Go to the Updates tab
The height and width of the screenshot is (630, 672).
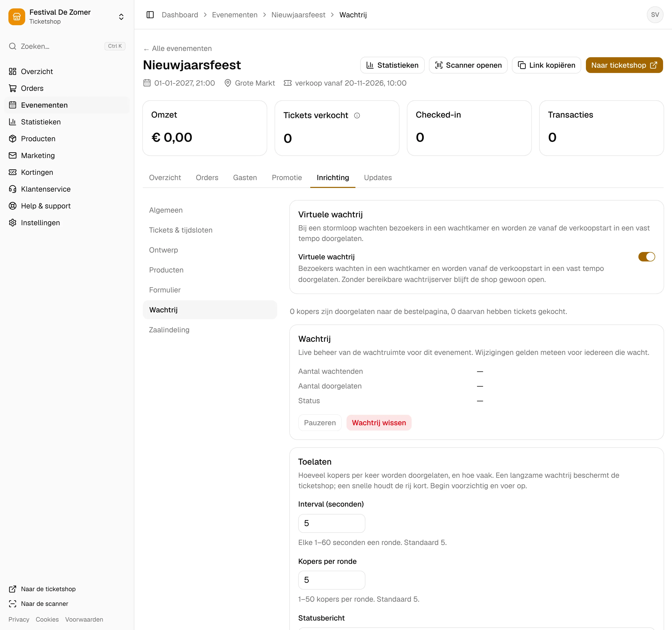click(377, 178)
